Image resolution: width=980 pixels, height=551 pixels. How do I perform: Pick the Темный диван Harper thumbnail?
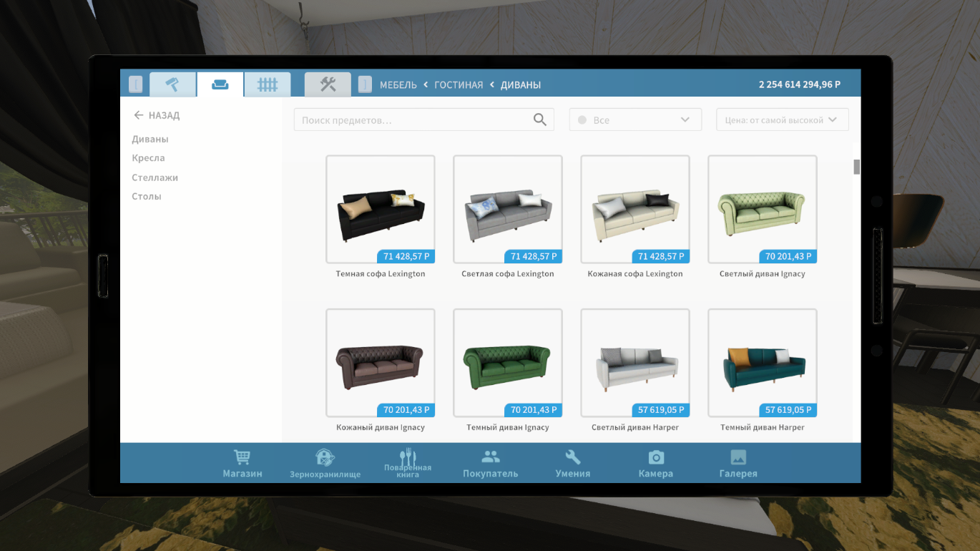pyautogui.click(x=763, y=363)
